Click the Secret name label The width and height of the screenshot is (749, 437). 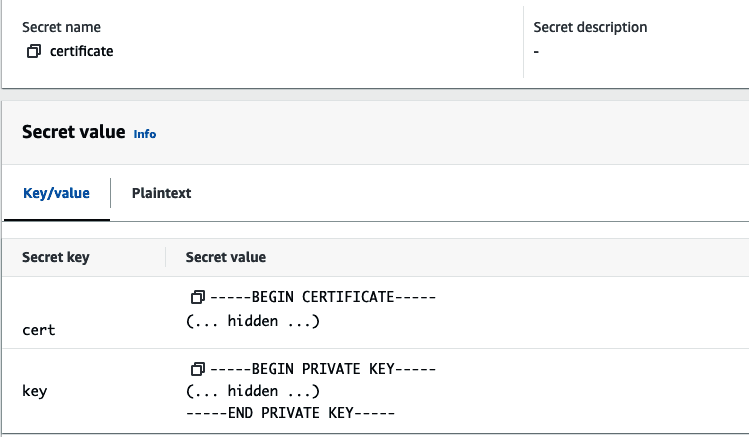tap(61, 27)
